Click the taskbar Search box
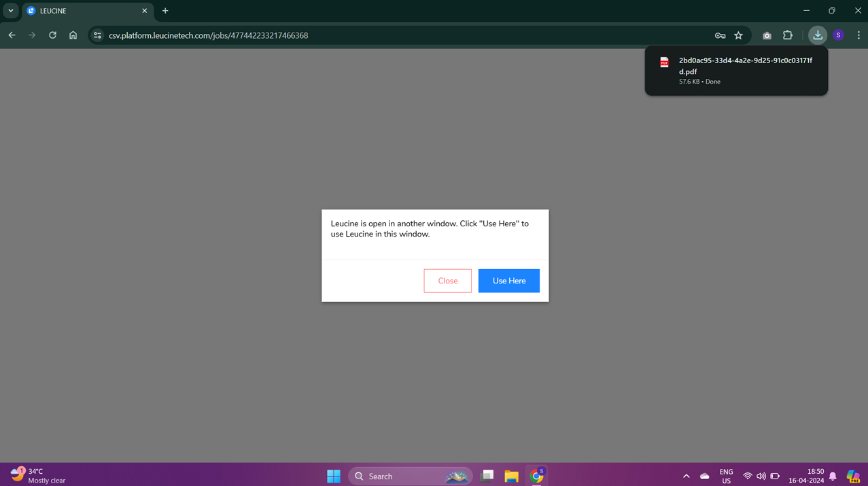The image size is (868, 486). pos(411,476)
